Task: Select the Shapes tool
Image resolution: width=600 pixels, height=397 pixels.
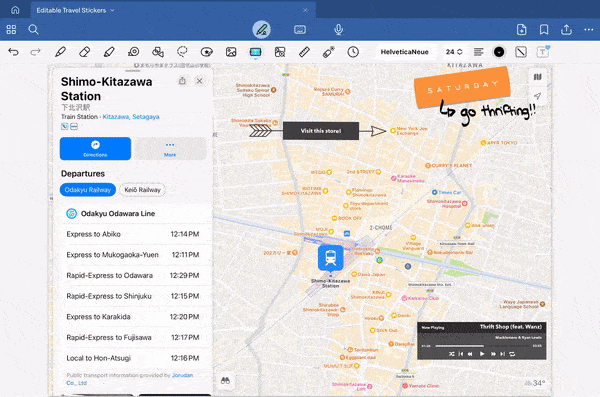Action: tap(158, 52)
